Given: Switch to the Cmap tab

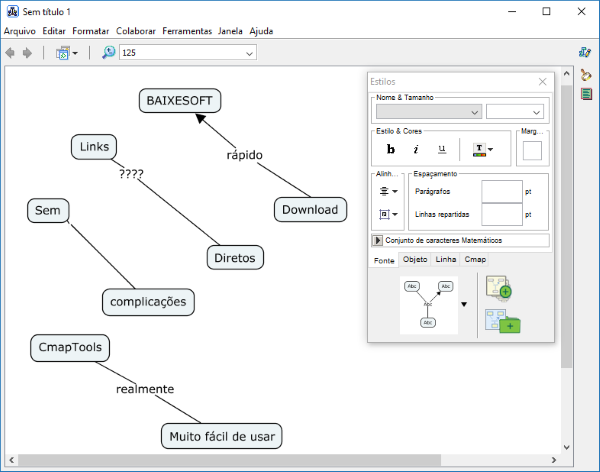Looking at the screenshot, I should point(475,259).
